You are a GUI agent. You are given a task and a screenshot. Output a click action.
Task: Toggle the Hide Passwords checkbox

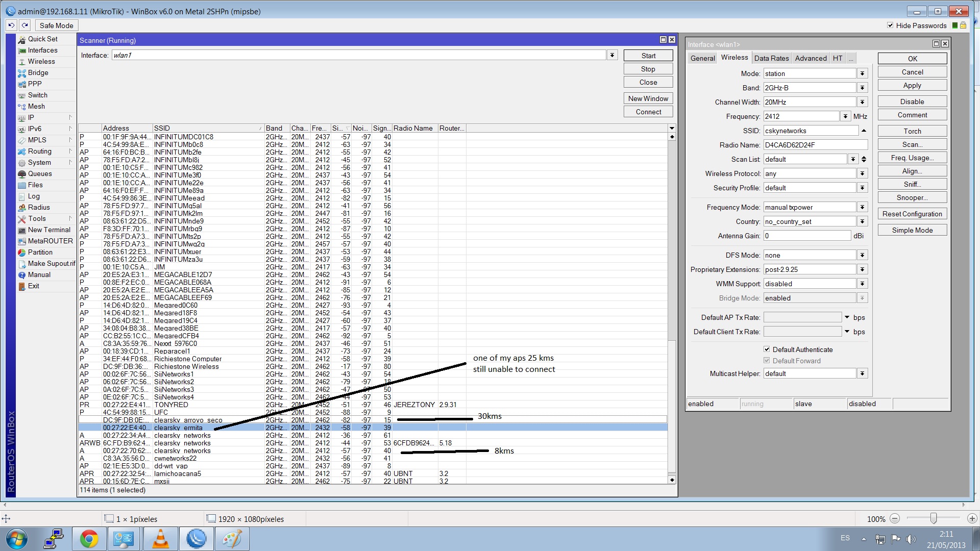[x=890, y=26]
